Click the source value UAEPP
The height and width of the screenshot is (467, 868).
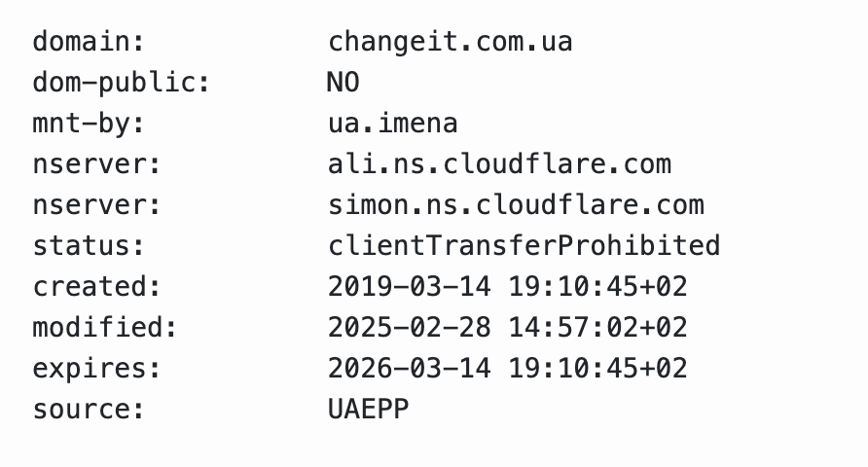368,410
